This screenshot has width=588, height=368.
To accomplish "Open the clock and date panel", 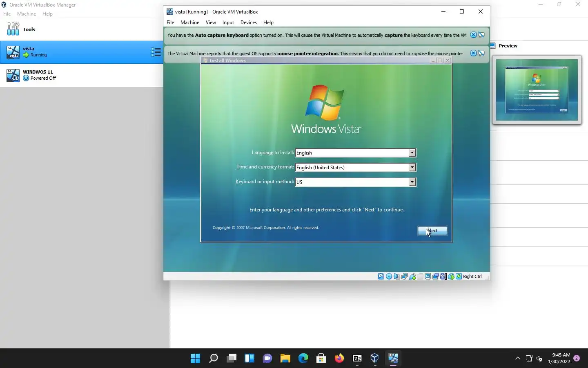I will point(559,358).
